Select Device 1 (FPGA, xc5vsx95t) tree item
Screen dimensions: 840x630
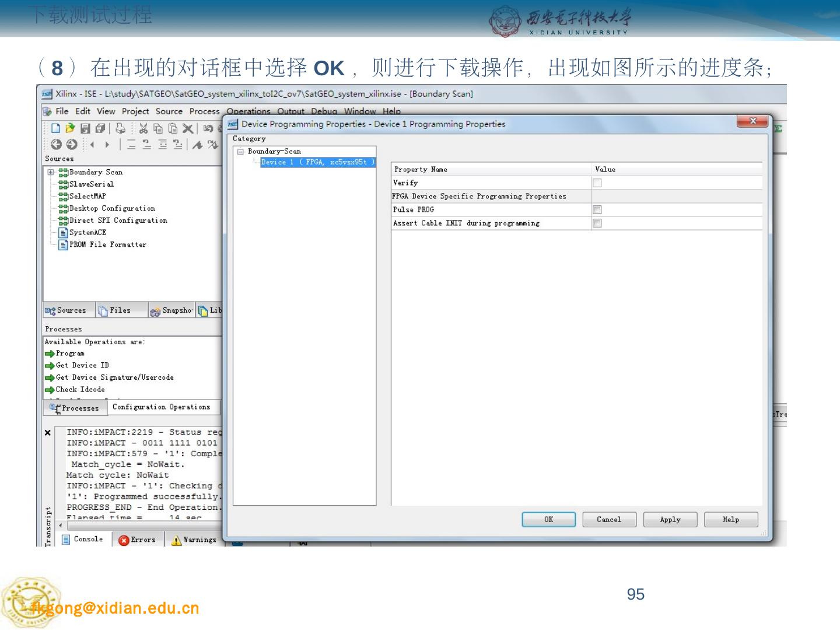click(317, 162)
